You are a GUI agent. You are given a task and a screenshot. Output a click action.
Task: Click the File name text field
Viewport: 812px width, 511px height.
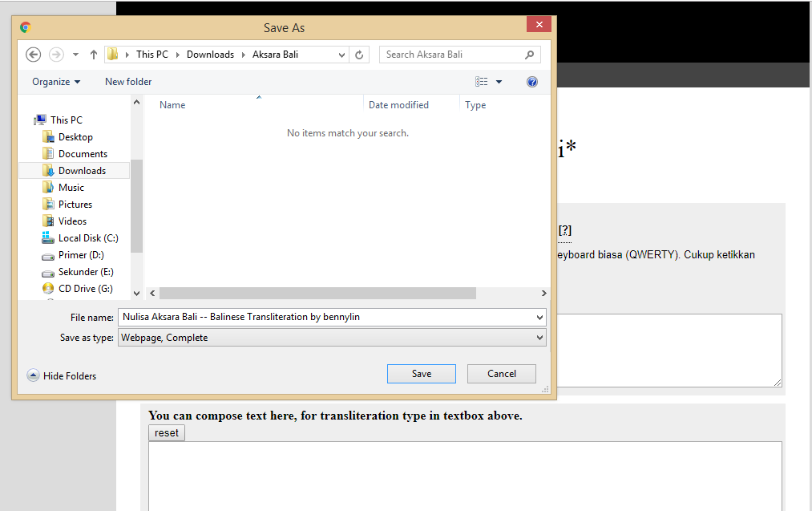click(326, 317)
